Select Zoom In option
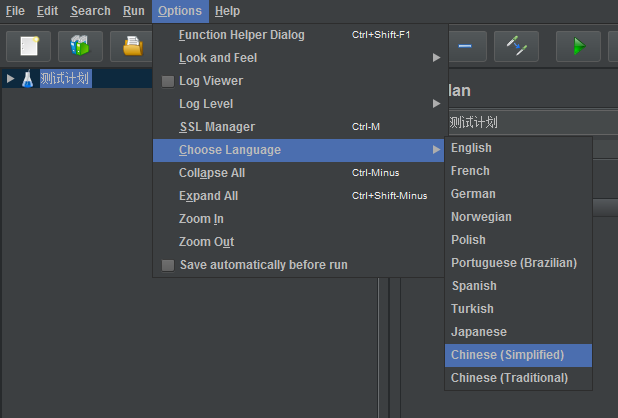This screenshot has height=418, width=618. tap(298, 219)
